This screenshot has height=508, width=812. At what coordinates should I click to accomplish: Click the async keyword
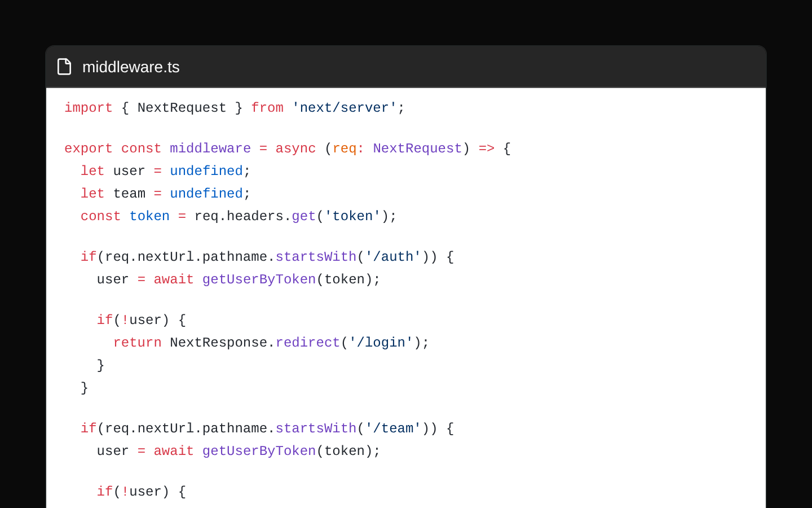point(295,148)
